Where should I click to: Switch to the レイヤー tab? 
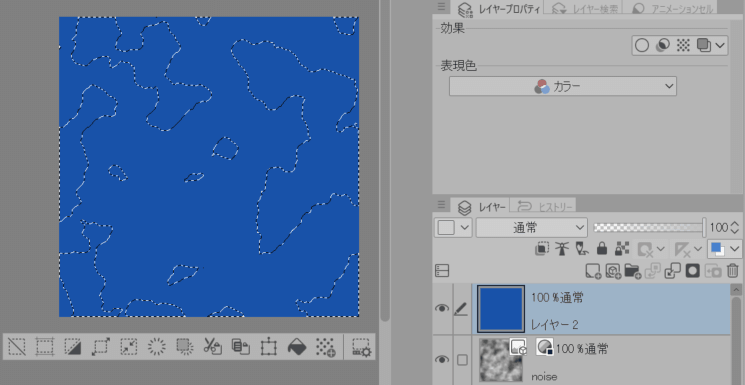pos(480,206)
